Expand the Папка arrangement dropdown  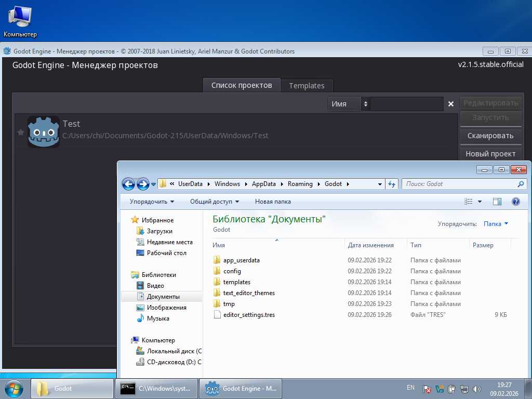point(496,224)
